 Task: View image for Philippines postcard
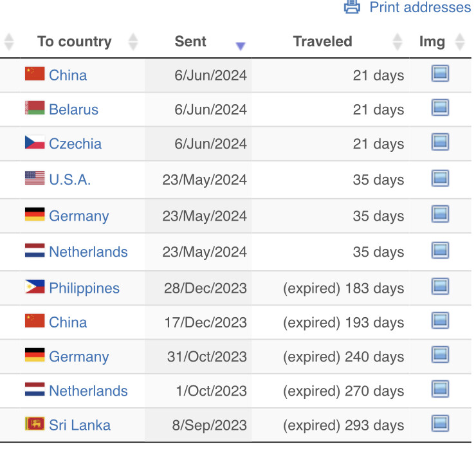click(440, 286)
